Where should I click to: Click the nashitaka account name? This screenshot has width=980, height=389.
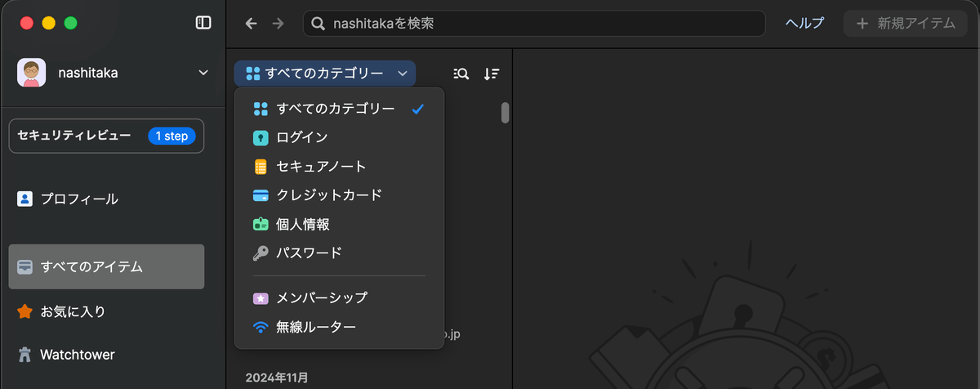point(88,73)
